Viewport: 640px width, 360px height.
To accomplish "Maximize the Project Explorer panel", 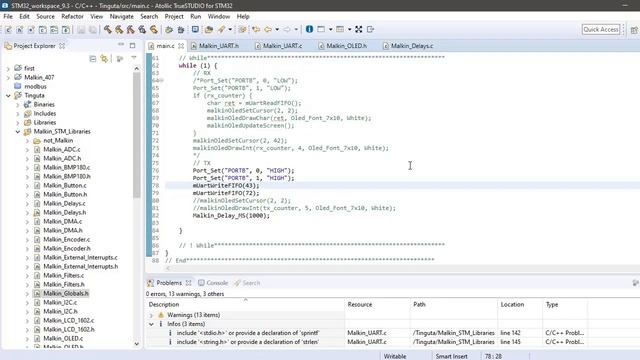I will 132,45.
